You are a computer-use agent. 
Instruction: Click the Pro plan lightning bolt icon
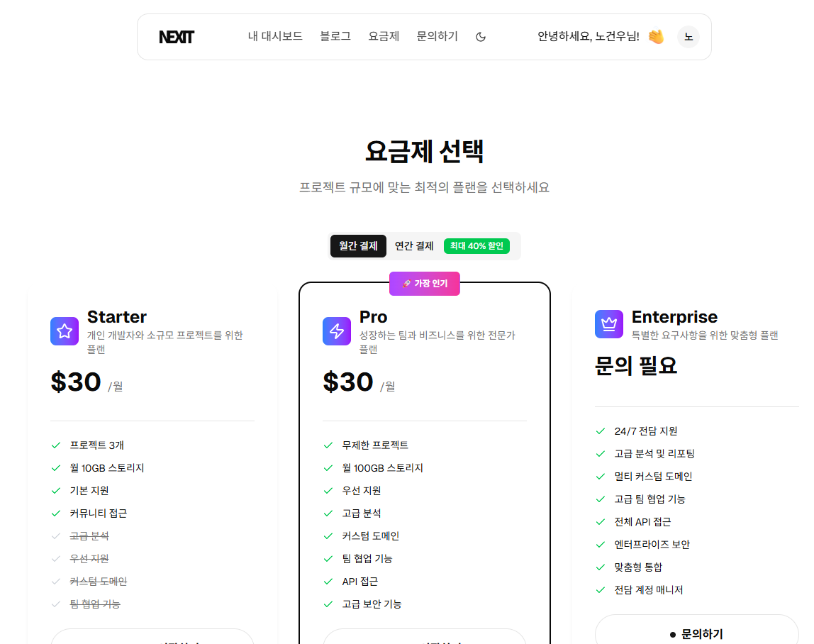pyautogui.click(x=337, y=331)
